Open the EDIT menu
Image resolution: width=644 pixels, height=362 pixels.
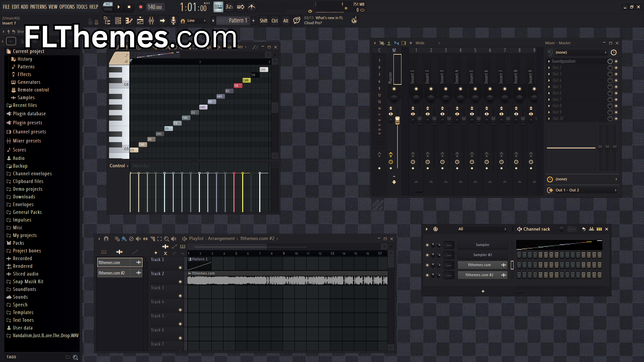pos(15,7)
